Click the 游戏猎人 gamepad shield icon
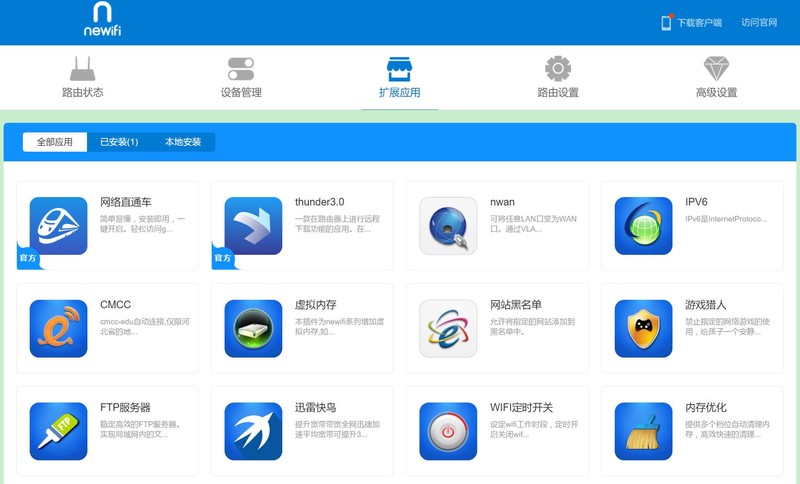Image resolution: width=800 pixels, height=484 pixels. [x=643, y=328]
